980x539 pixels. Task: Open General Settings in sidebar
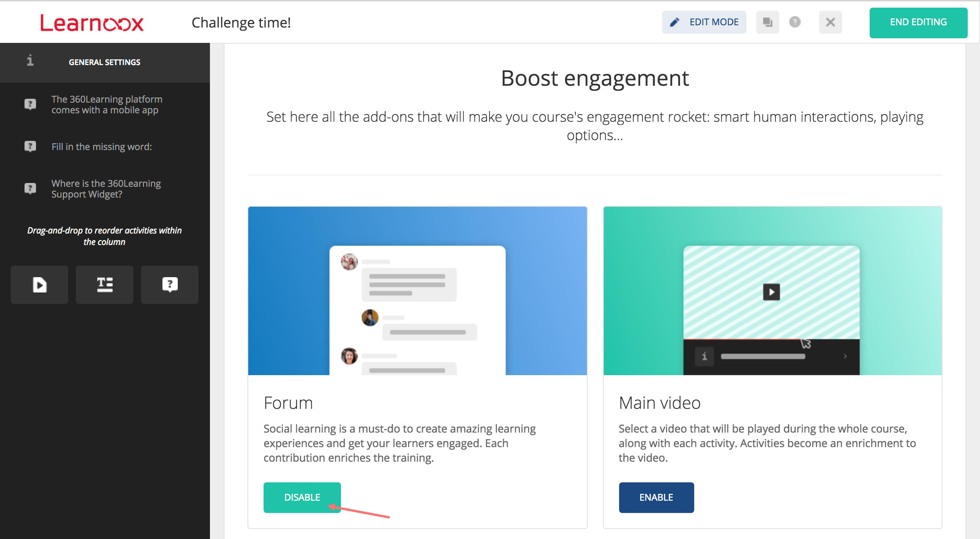105,62
